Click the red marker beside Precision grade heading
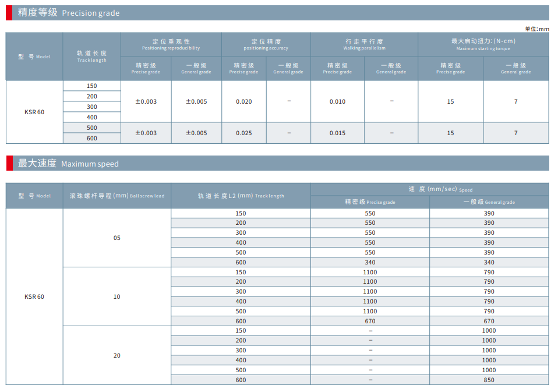 click(9, 13)
